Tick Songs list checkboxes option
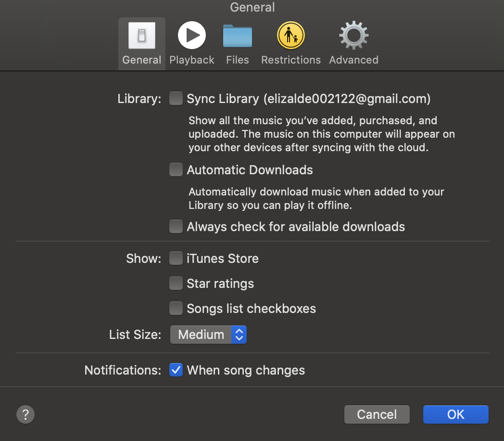504x441 pixels. pyautogui.click(x=176, y=309)
